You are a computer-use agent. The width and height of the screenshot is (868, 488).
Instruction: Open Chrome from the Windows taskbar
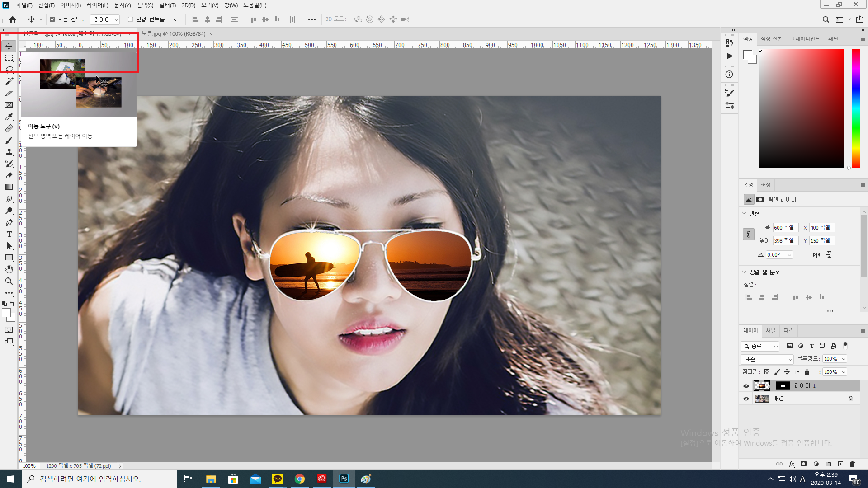click(300, 479)
